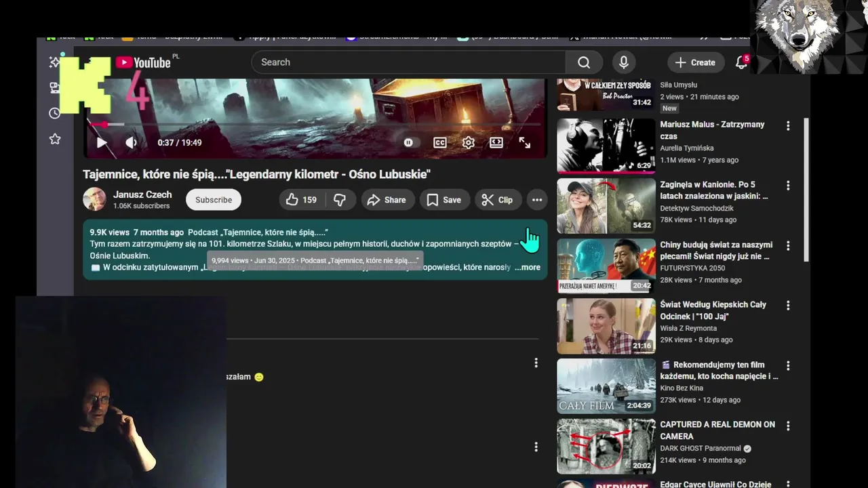Subscribe to Janusz Czech
868x488 pixels.
click(x=214, y=200)
